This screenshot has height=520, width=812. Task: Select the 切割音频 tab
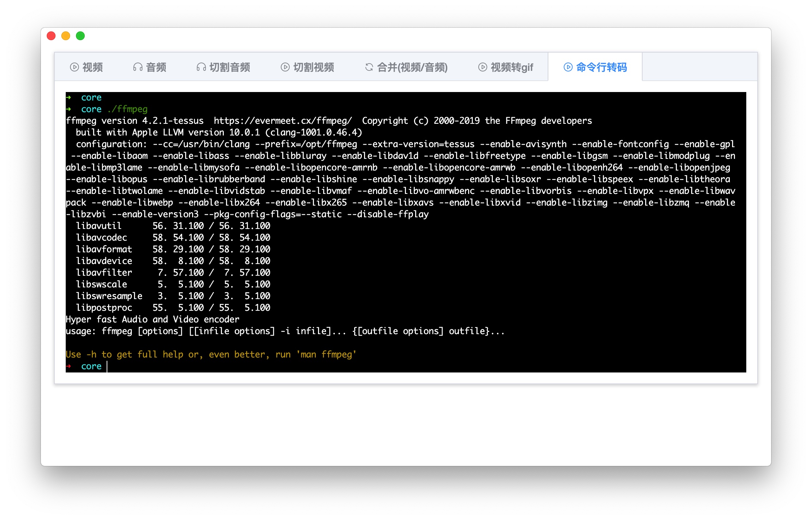tap(230, 67)
